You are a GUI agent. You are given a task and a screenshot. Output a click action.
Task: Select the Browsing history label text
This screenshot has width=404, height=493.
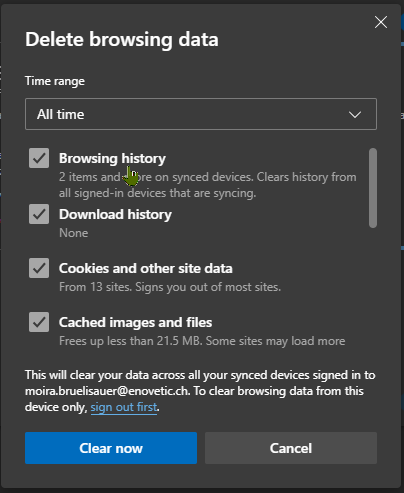(x=112, y=158)
